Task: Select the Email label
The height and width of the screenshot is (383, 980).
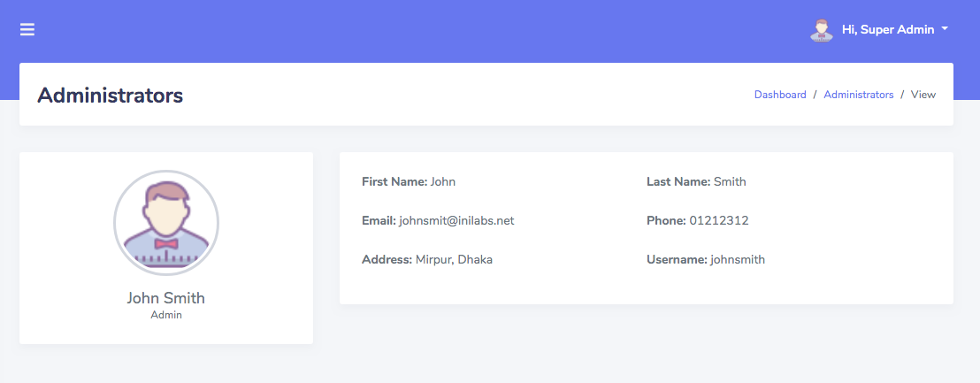Action: click(x=379, y=220)
